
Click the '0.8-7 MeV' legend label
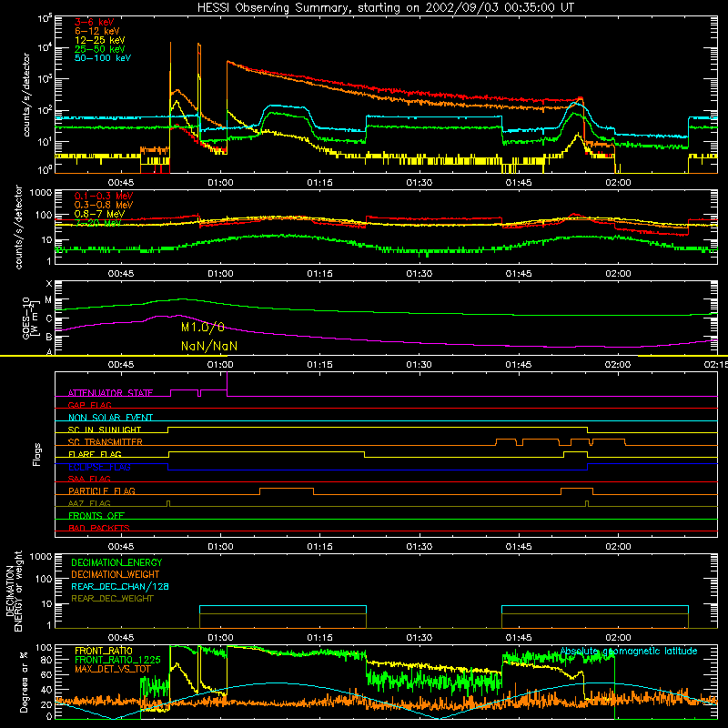pos(99,214)
